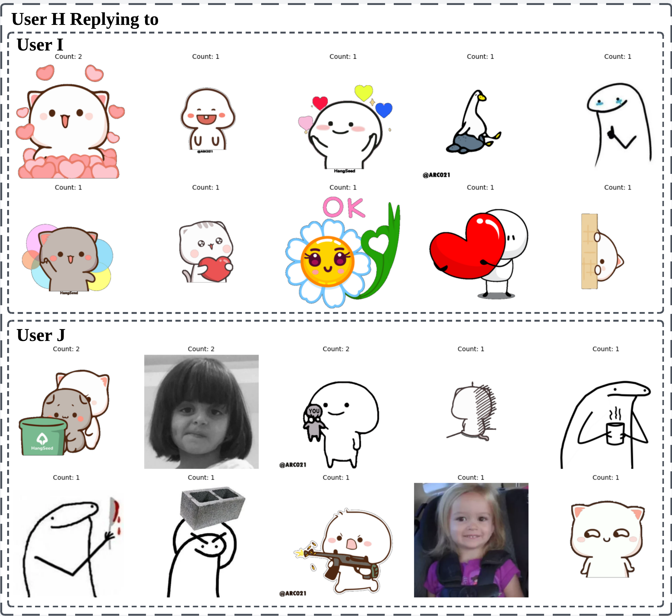Select the smiling blonde girl photo
The width and height of the screenshot is (672, 616).
pos(471,540)
